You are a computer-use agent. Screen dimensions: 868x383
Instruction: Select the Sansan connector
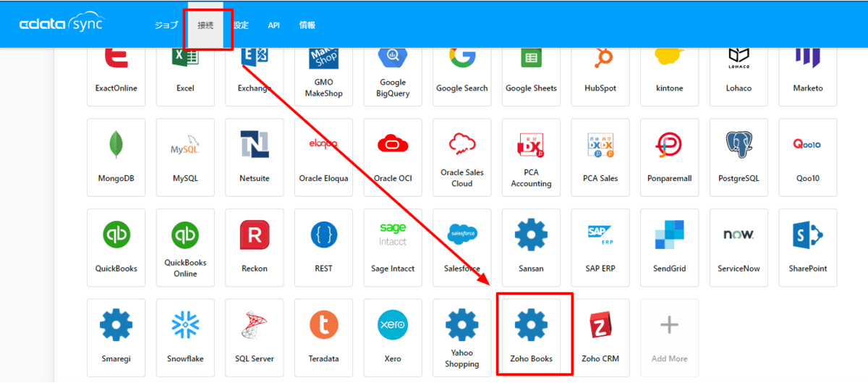(x=531, y=248)
